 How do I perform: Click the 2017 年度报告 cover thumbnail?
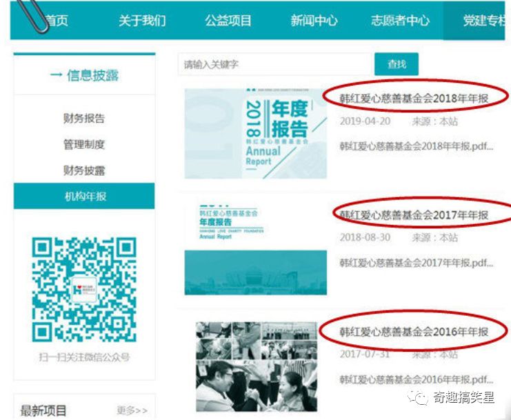(x=256, y=250)
